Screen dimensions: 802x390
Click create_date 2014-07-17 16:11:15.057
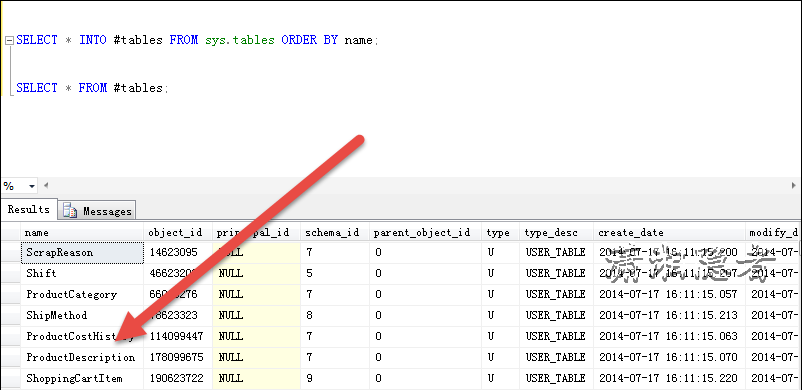[x=670, y=295]
